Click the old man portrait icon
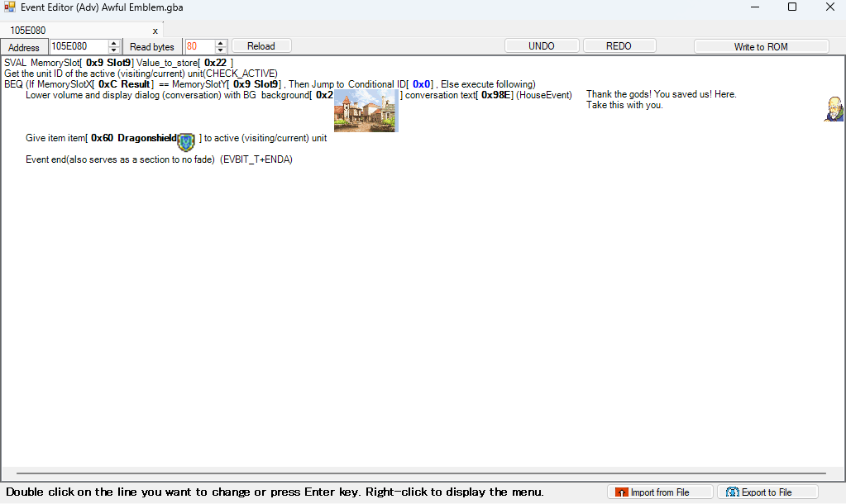The width and height of the screenshot is (846, 504). click(x=833, y=109)
